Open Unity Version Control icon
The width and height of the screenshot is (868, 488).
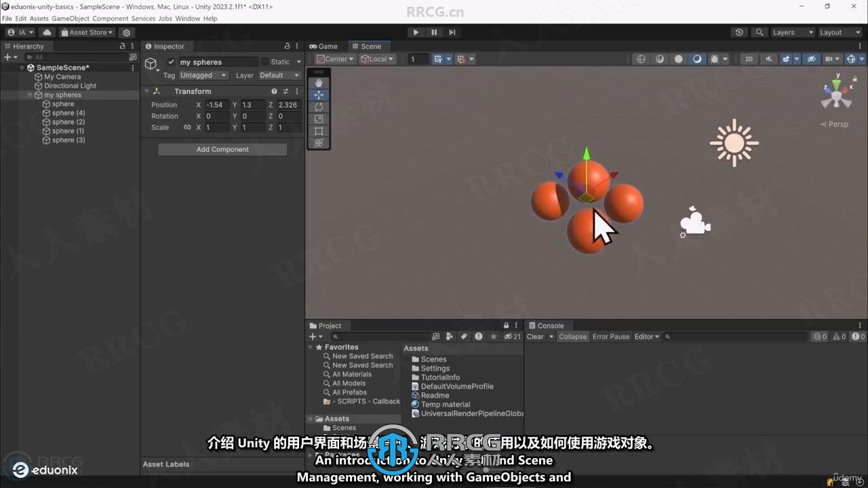pyautogui.click(x=126, y=33)
